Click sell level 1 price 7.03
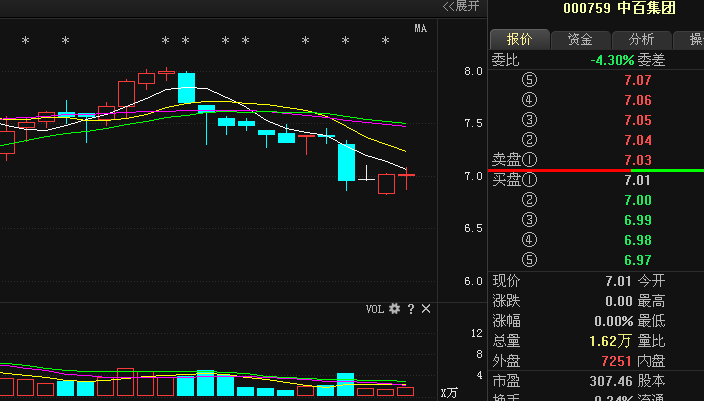 click(638, 160)
